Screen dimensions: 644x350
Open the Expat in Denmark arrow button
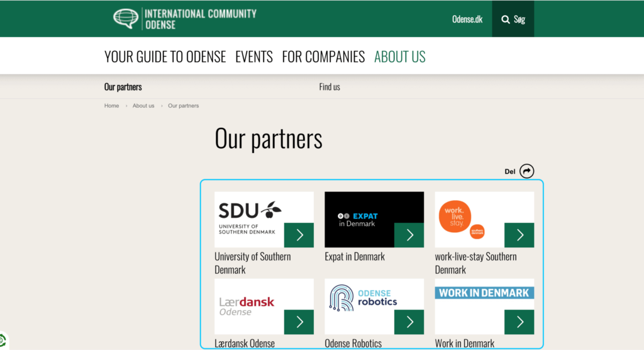tap(409, 235)
